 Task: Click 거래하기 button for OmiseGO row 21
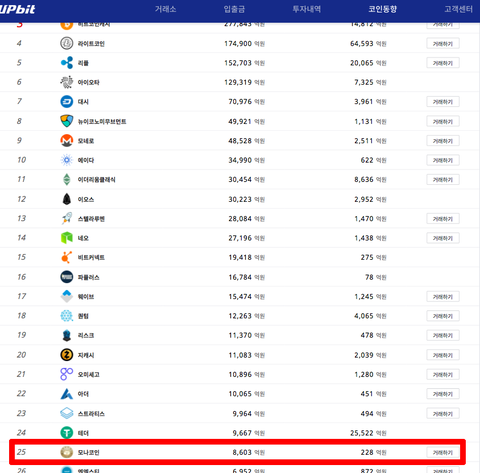(443, 374)
